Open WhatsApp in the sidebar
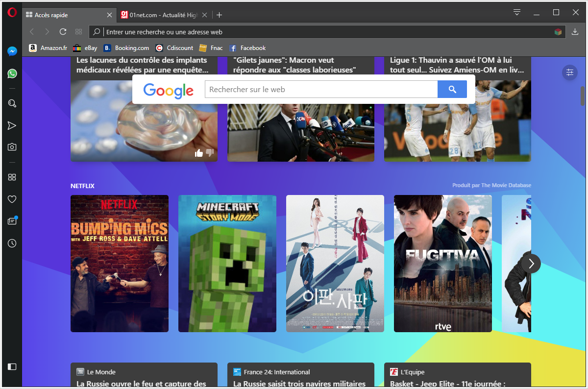The height and width of the screenshot is (389, 588). [x=12, y=73]
